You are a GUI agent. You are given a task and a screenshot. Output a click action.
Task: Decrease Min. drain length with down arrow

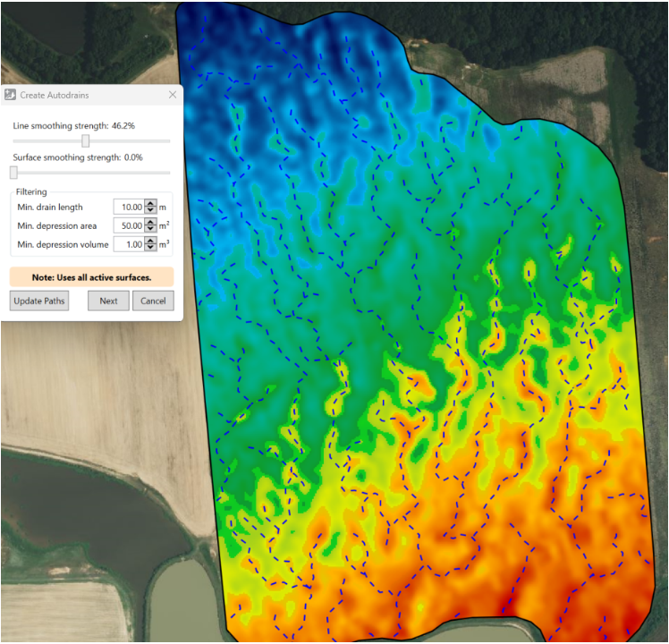150,210
